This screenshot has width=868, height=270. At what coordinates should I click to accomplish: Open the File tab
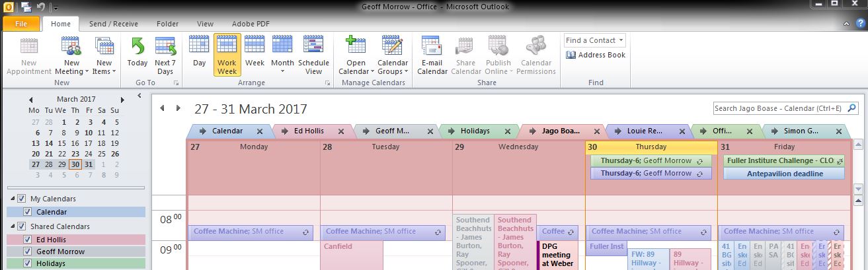point(20,24)
